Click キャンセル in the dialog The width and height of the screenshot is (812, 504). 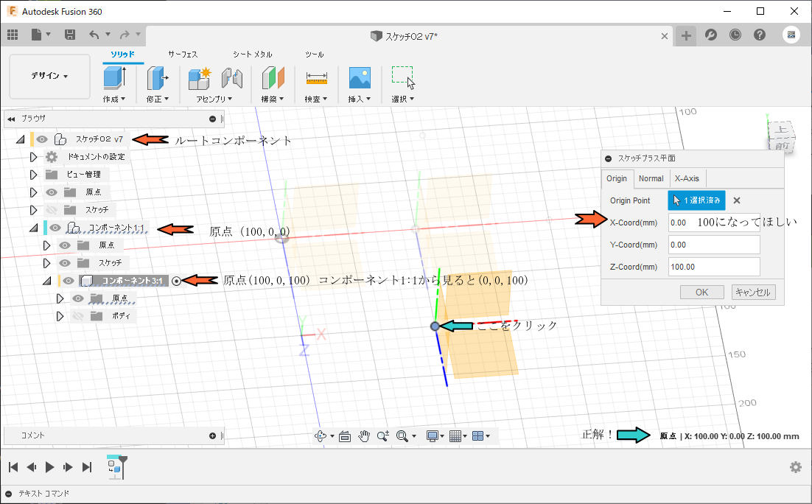pyautogui.click(x=753, y=292)
